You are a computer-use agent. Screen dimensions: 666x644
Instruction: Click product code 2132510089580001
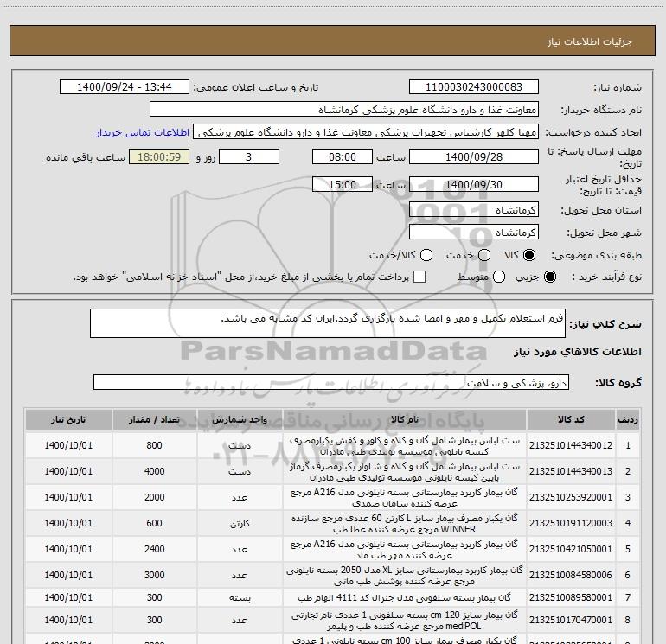click(x=571, y=597)
